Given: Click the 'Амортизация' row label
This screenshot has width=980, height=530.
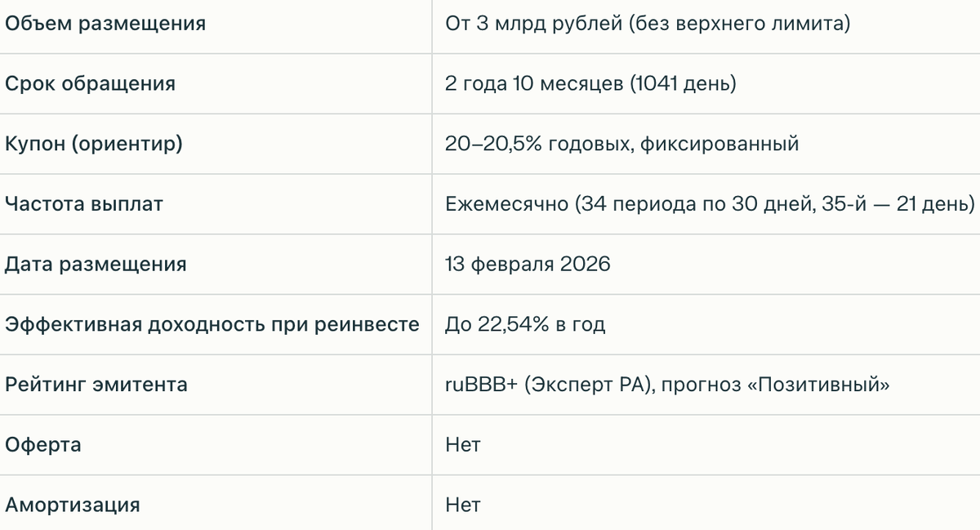Looking at the screenshot, I should point(72,505).
